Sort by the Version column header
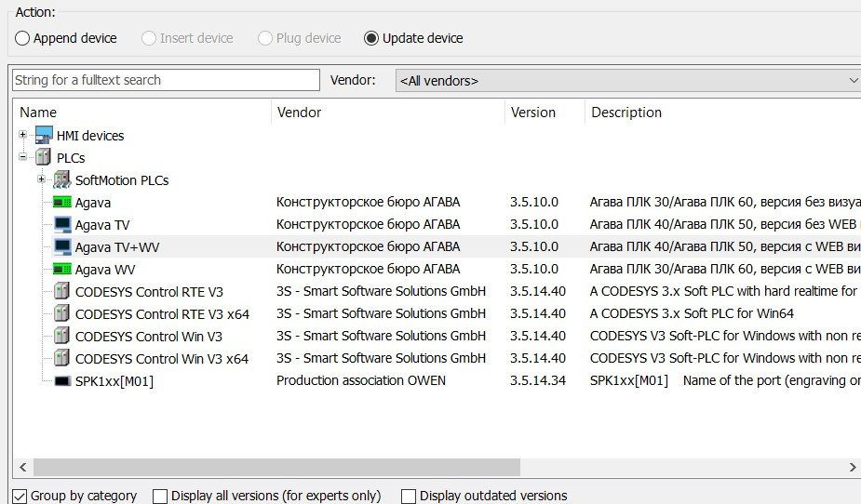The height and width of the screenshot is (504, 861). pos(533,113)
